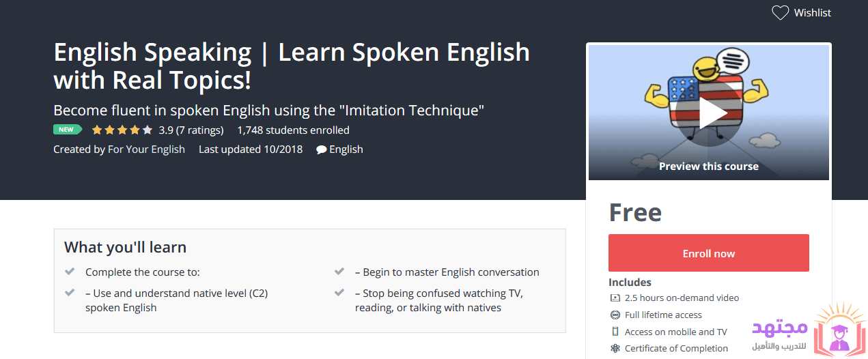Screen dimensions: 868x359
Task: Click checkmark next to Begin to master English
Action: tap(339, 272)
